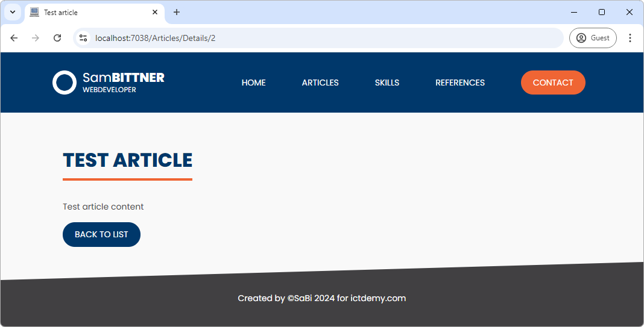Screen dimensions: 644x327
Task: Open the Guest profile button
Action: tap(593, 38)
